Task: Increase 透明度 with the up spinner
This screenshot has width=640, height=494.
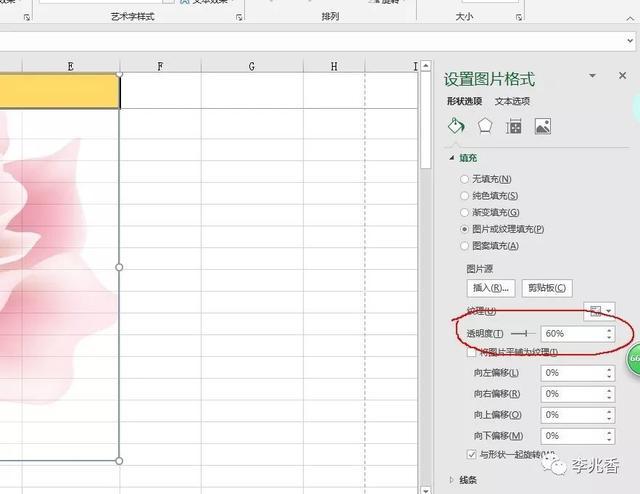Action: point(609,330)
